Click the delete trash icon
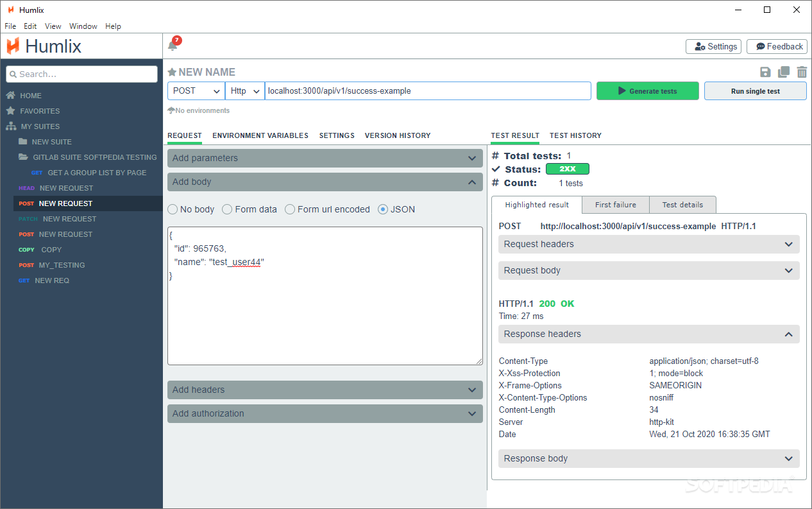This screenshot has width=812, height=509. pyautogui.click(x=802, y=73)
